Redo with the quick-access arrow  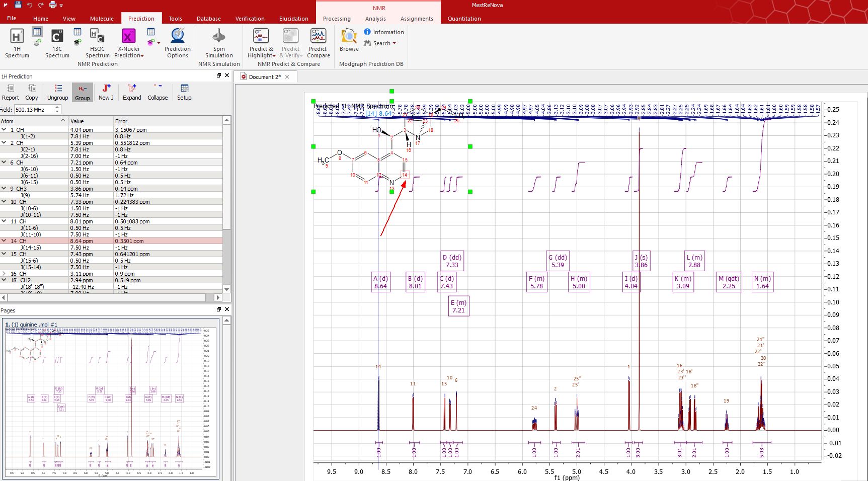click(x=41, y=5)
